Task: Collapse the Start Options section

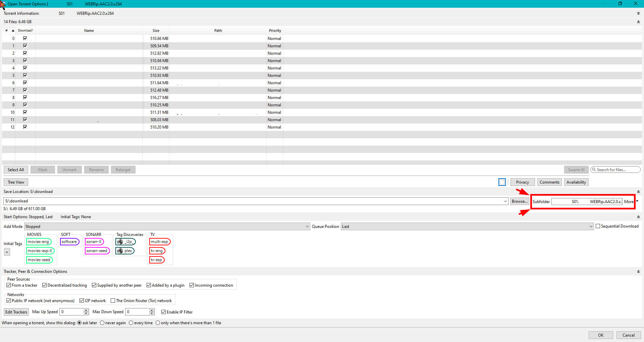Action: [x=638, y=217]
